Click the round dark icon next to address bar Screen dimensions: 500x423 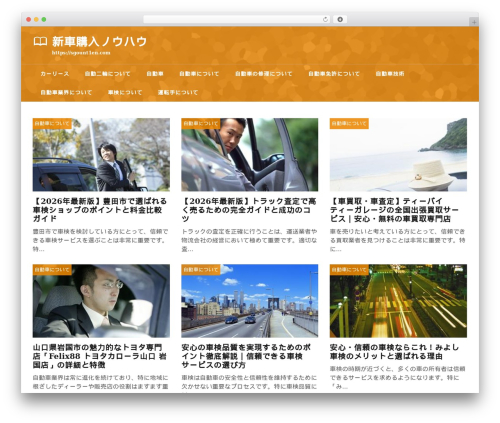click(x=340, y=20)
